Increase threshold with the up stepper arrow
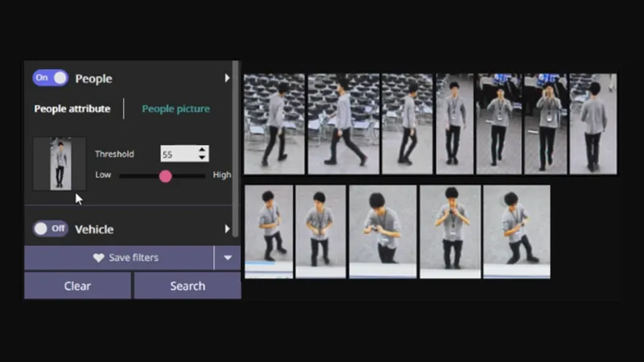This screenshot has width=644, height=362. click(202, 150)
